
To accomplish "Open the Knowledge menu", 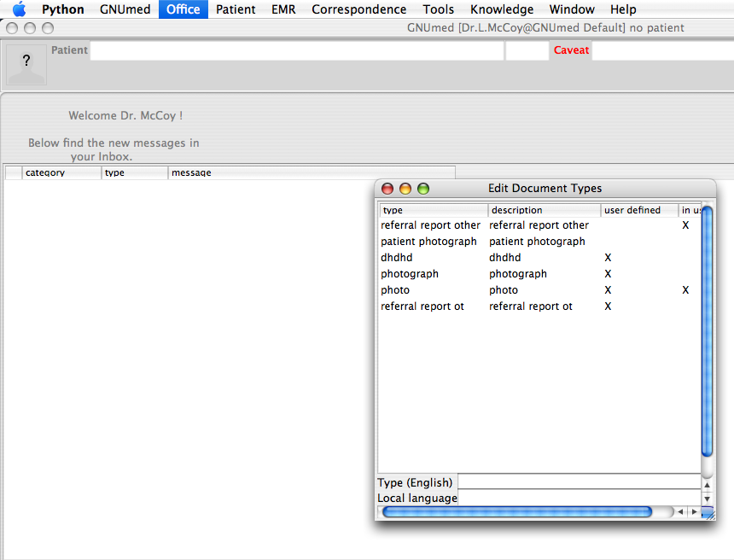I will (502, 9).
